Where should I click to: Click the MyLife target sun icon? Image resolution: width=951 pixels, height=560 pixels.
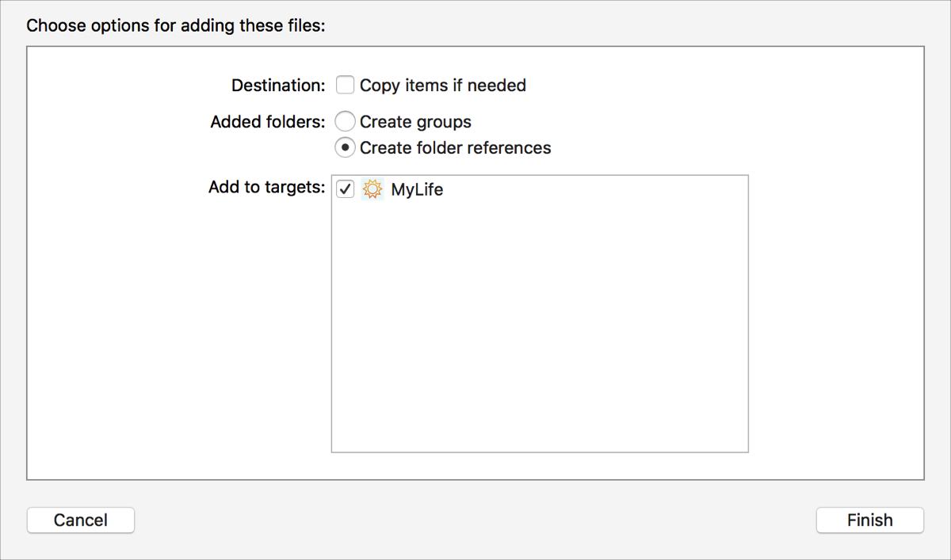[372, 189]
